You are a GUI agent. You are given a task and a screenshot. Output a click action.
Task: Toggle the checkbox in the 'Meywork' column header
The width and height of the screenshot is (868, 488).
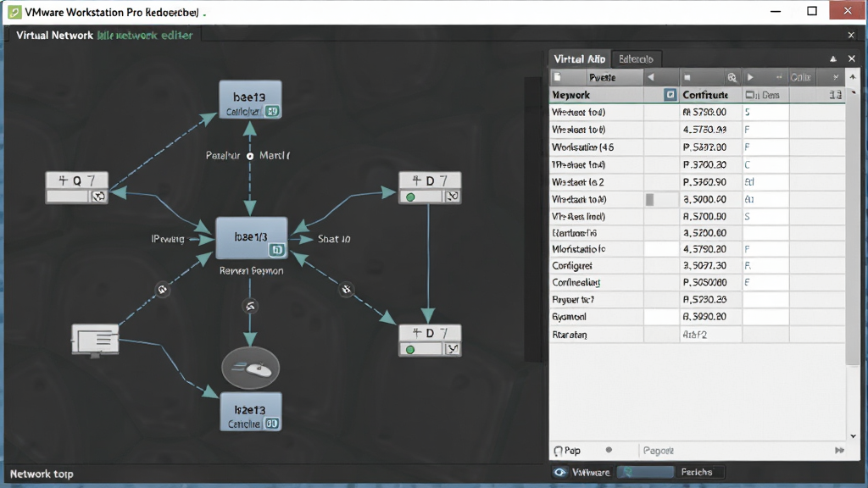tap(670, 95)
